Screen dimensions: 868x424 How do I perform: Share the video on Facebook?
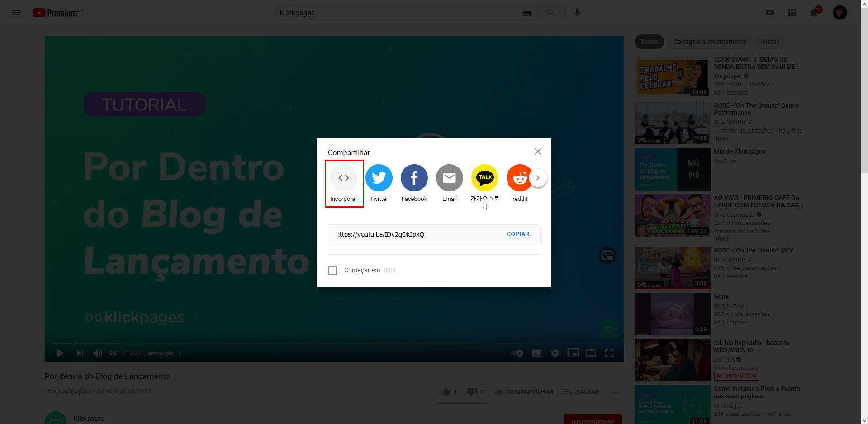click(x=414, y=183)
